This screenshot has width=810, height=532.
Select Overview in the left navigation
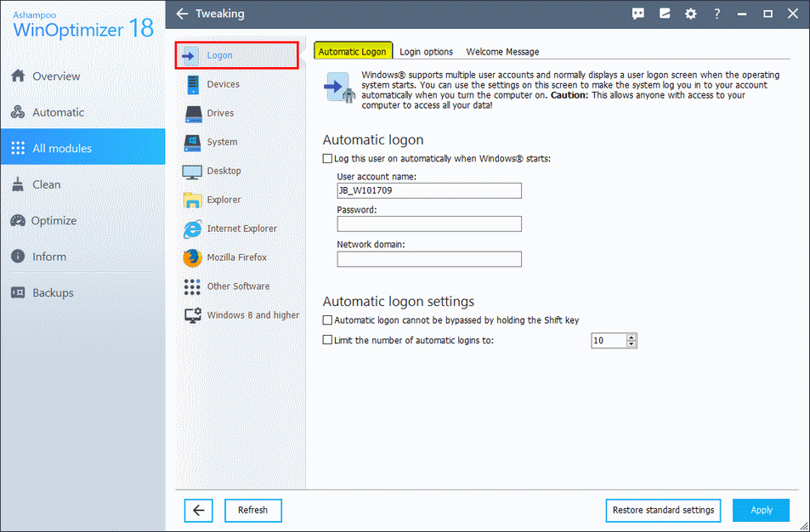(82, 76)
